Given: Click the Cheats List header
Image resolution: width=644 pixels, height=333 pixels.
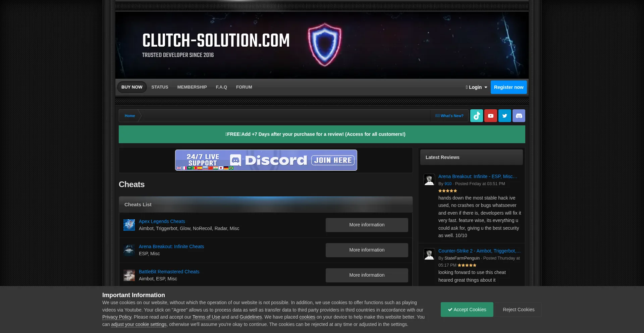Looking at the screenshot, I should point(266,205).
